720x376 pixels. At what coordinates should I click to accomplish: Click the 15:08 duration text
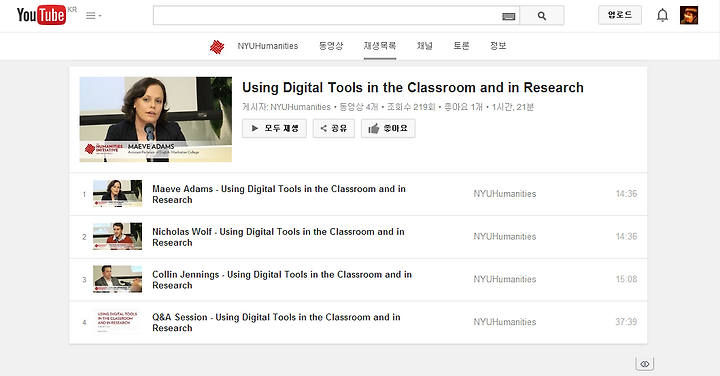(626, 279)
